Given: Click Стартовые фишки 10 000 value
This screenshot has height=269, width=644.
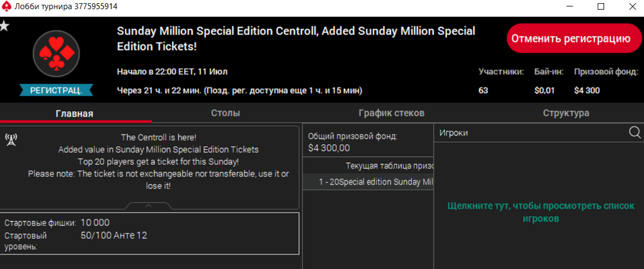Looking at the screenshot, I should (95, 223).
